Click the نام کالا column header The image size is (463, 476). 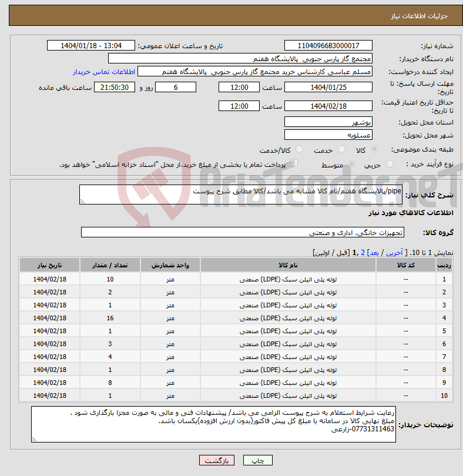[x=288, y=265]
